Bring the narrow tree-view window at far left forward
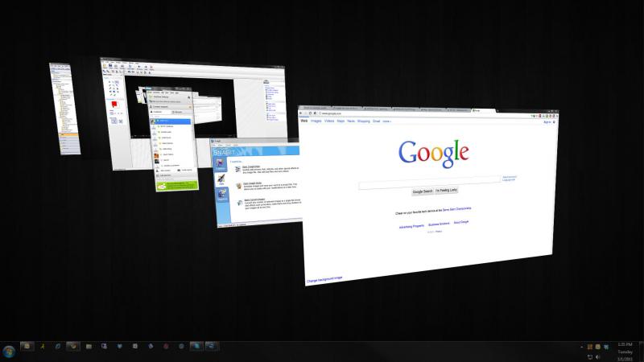Viewport: 644px width, 362px height. click(x=64, y=109)
